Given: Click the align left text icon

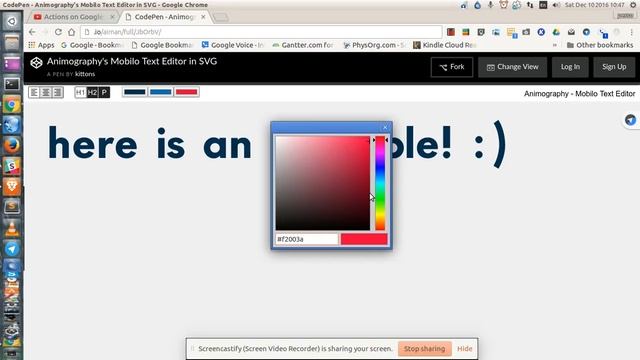Looking at the screenshot, I should pyautogui.click(x=34, y=93).
